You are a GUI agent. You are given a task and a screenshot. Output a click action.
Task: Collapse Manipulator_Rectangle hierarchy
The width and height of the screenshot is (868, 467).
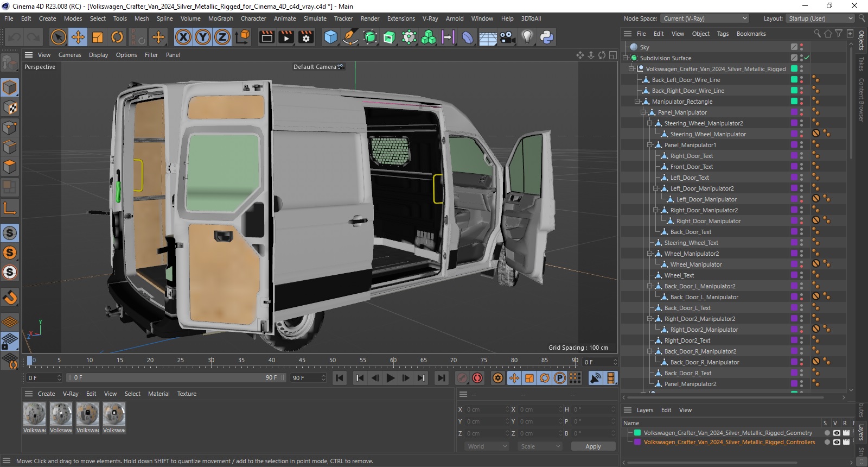(x=637, y=102)
